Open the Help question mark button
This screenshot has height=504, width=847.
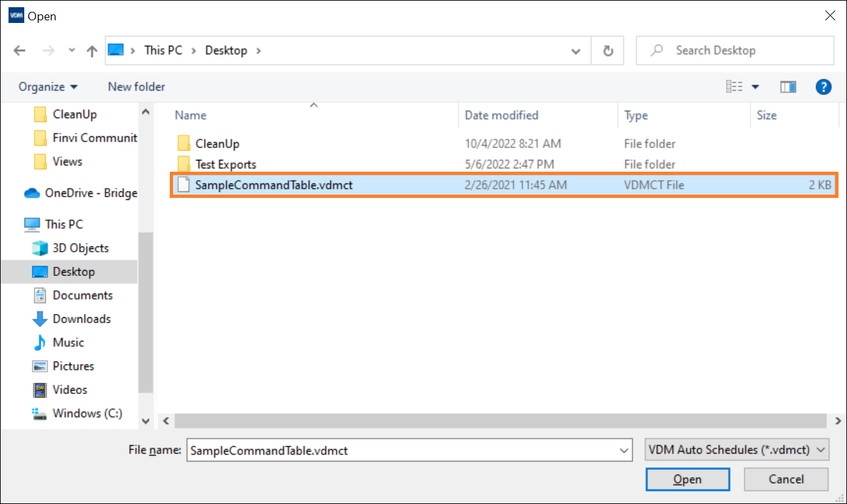click(823, 87)
